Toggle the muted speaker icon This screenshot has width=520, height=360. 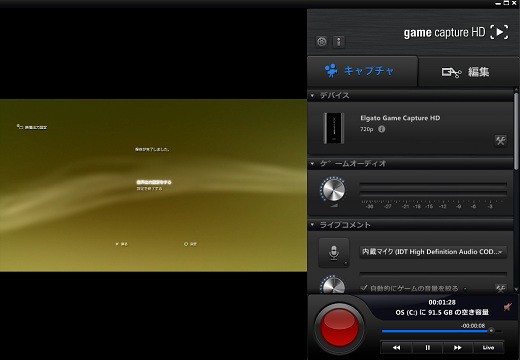[507, 307]
